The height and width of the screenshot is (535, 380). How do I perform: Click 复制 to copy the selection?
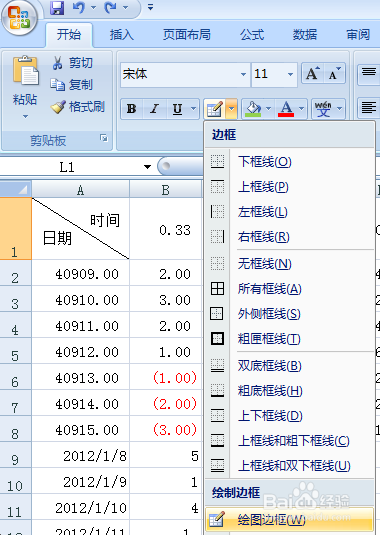point(72,84)
